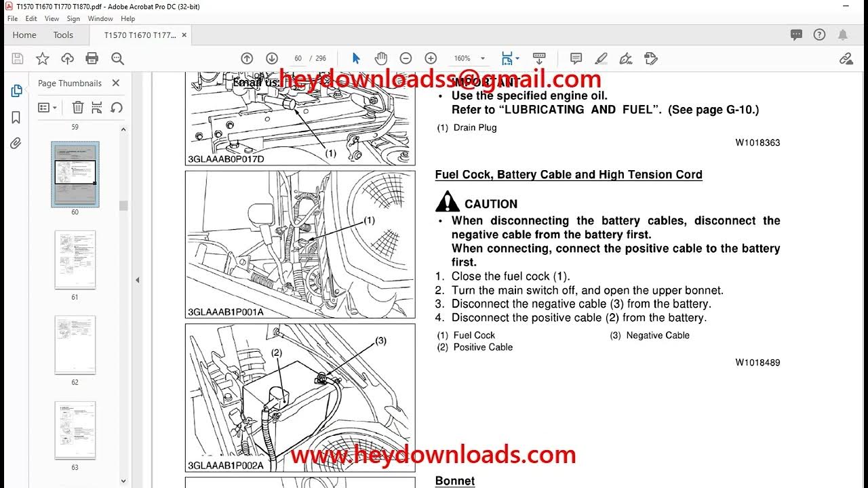Open View menu
The width and height of the screenshot is (868, 488).
[52, 18]
